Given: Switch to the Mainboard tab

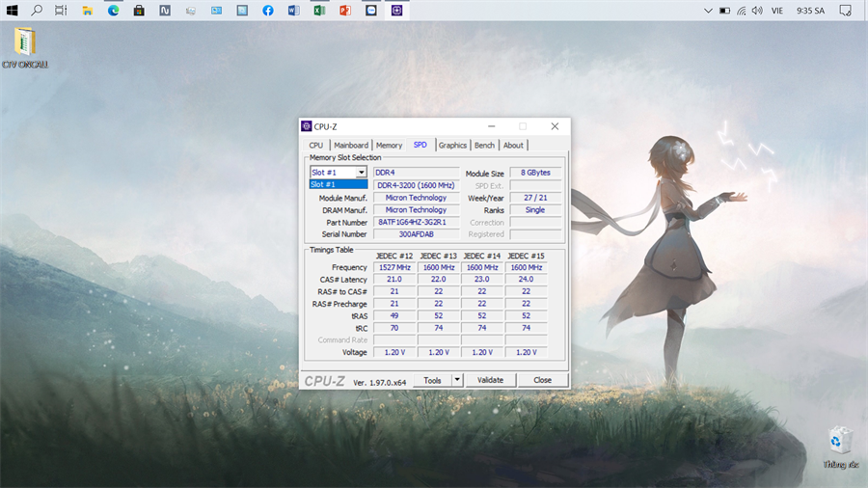Looking at the screenshot, I should tap(351, 145).
